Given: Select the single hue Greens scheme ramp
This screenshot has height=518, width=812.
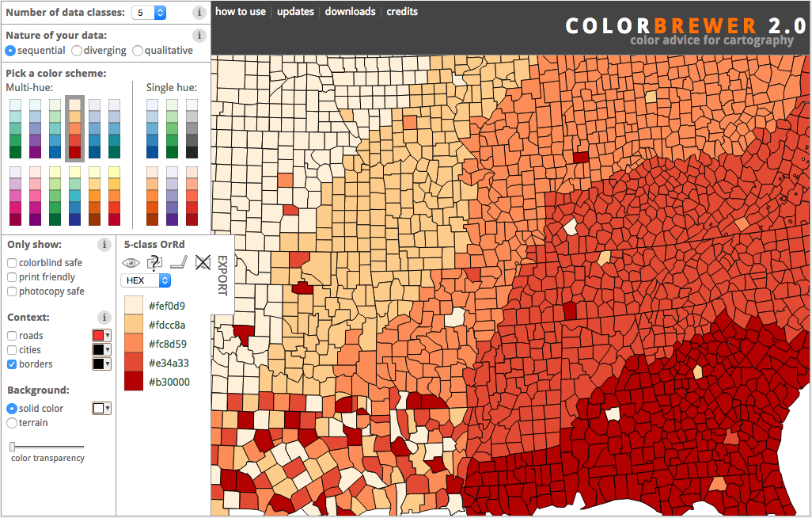Looking at the screenshot, I should (172, 128).
